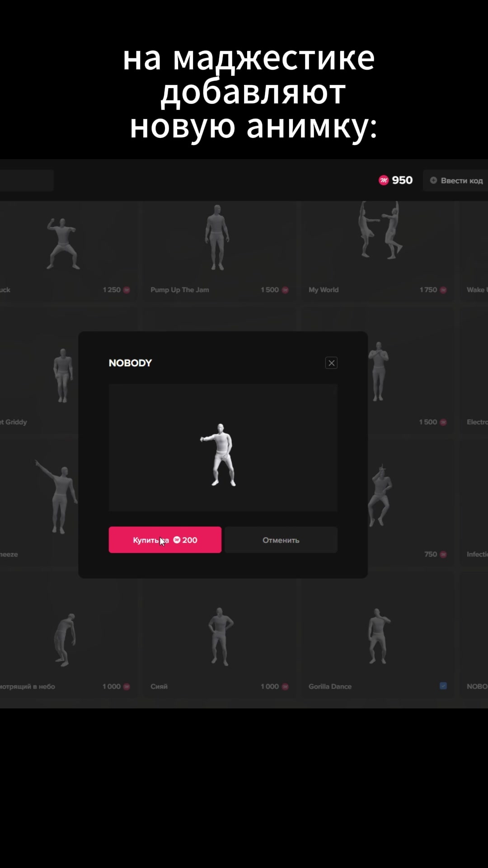Click the 1 250 price on the leftmost top card

point(112,290)
